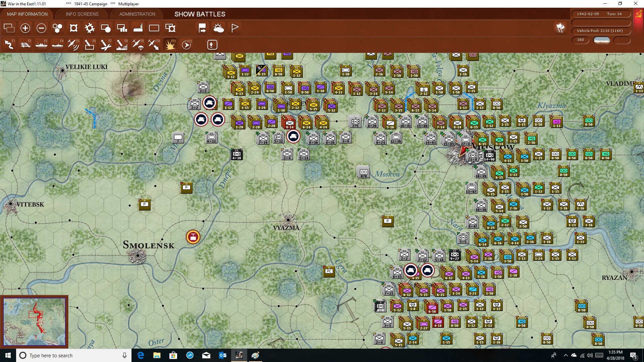Image resolution: width=644 pixels, height=362 pixels.
Task: Open Outlook from taskbar
Action: (x=223, y=355)
